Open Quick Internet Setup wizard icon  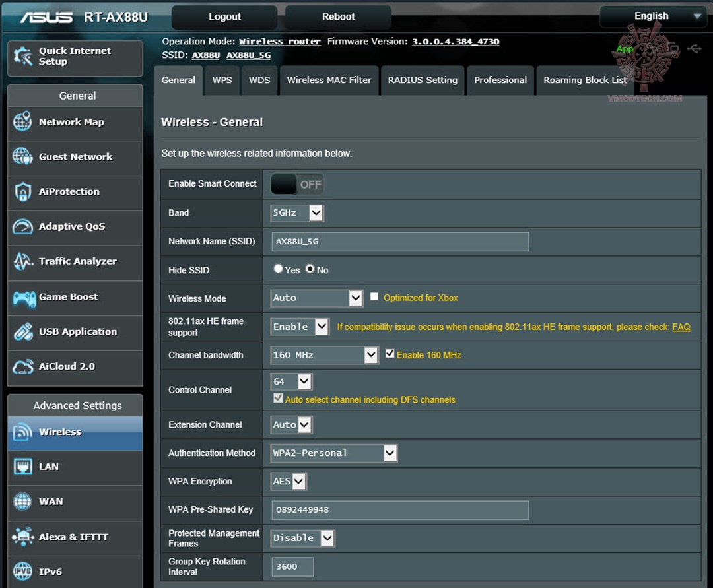point(22,56)
